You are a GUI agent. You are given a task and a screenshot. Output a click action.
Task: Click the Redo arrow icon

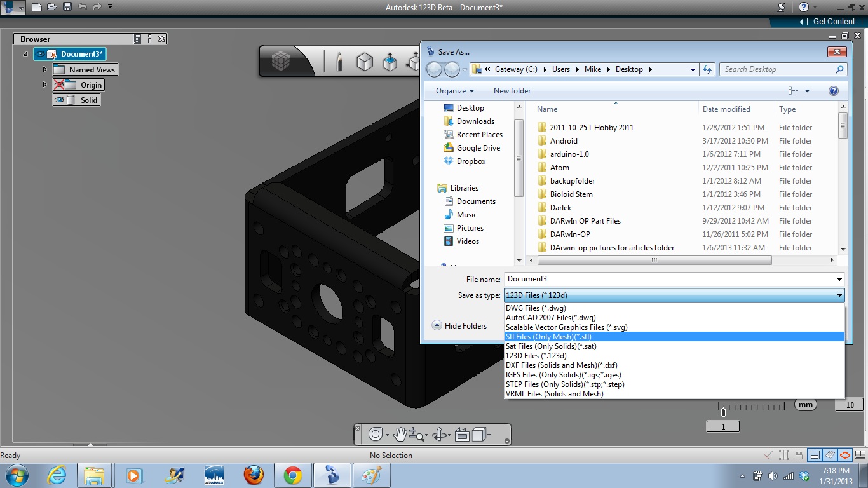pos(97,7)
